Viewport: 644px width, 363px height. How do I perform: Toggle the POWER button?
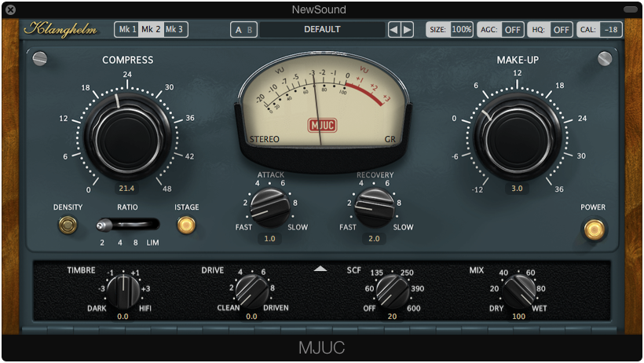point(594,229)
